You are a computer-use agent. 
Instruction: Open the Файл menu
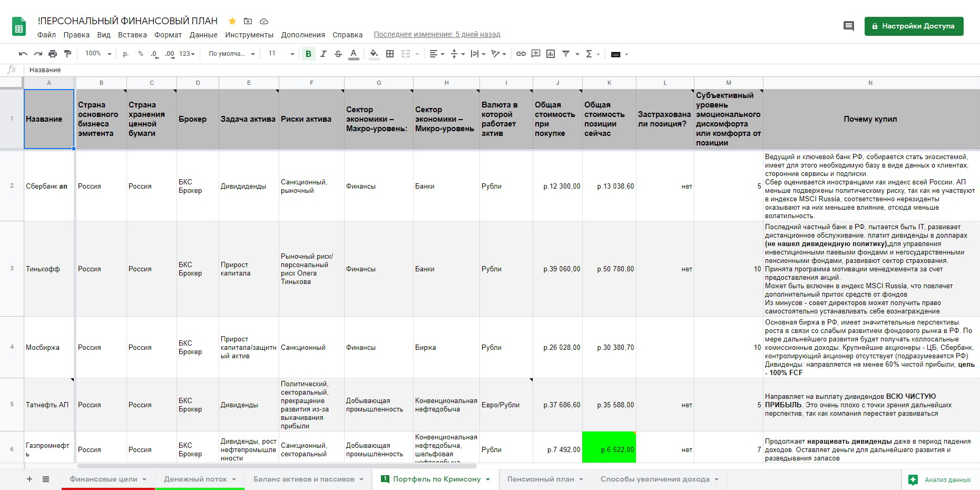pos(46,35)
